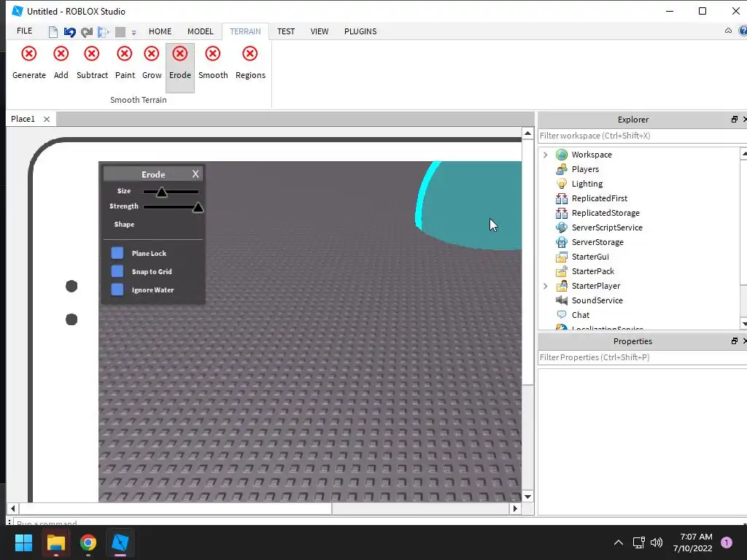Select ReplicatedFirst in the Explorer
The width and height of the screenshot is (747, 560).
[600, 198]
